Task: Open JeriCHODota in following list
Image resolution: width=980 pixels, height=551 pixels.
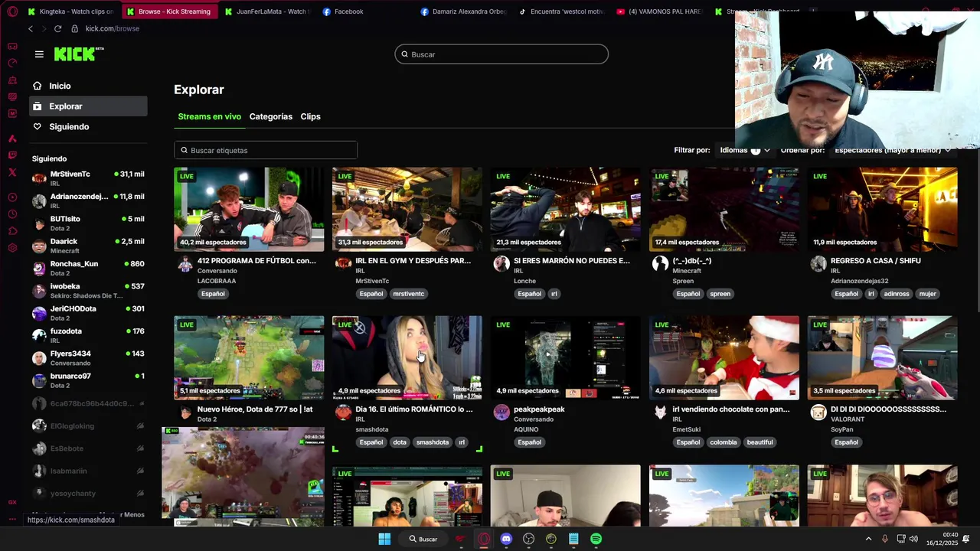Action: coord(88,312)
